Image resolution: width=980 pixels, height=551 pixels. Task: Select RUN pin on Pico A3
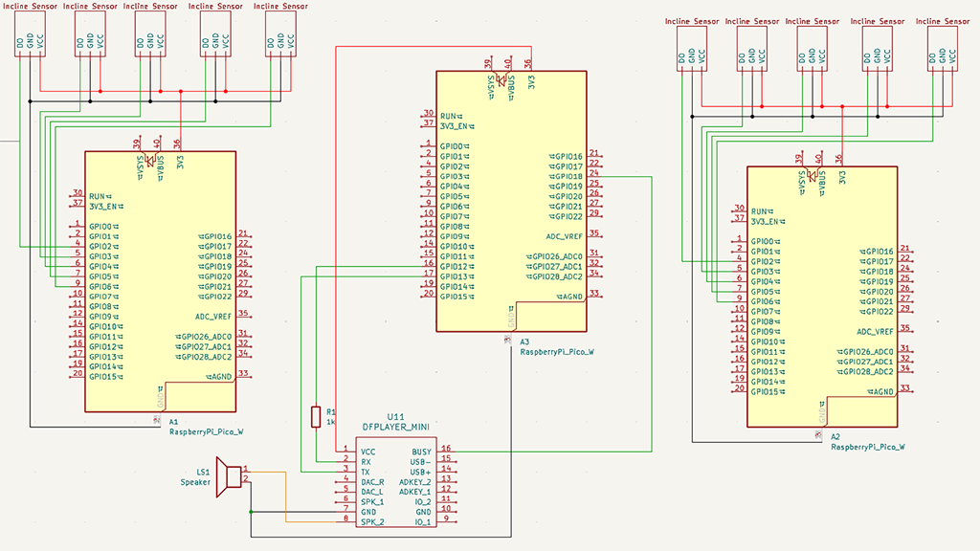[451, 116]
